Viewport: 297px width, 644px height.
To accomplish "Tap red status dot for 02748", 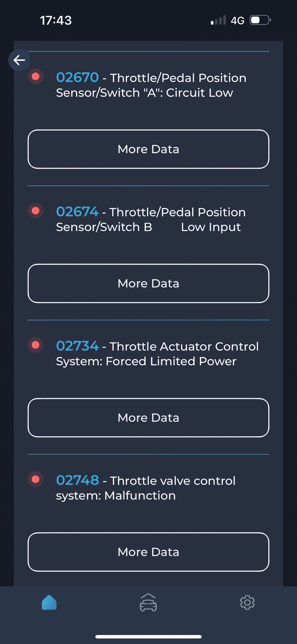I will pos(36,479).
